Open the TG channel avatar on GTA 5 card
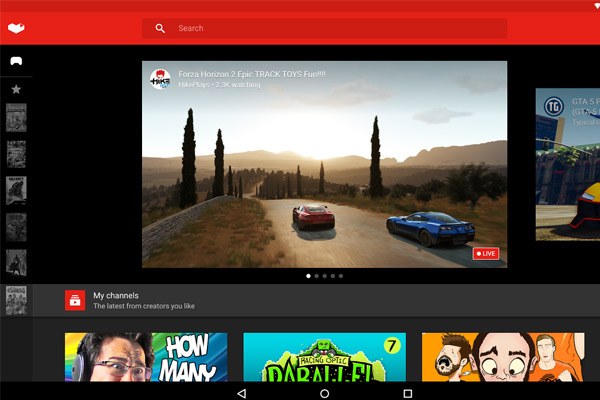The height and width of the screenshot is (400, 600). [x=554, y=106]
